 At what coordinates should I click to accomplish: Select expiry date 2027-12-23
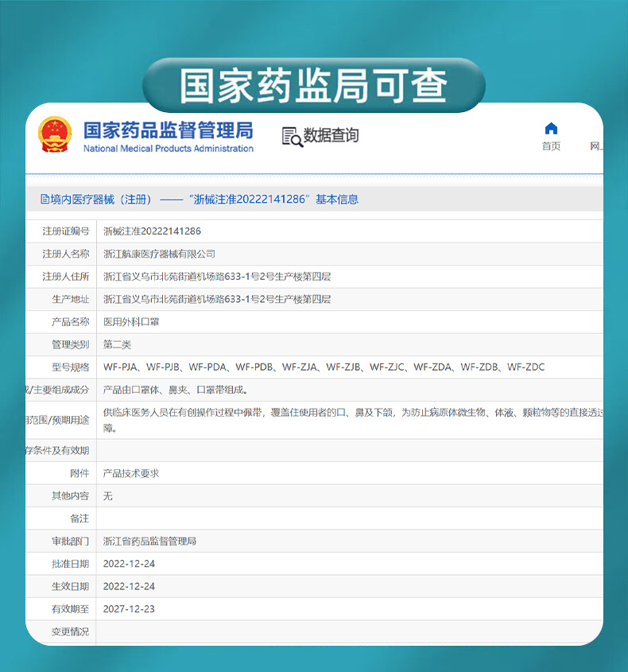tap(129, 609)
